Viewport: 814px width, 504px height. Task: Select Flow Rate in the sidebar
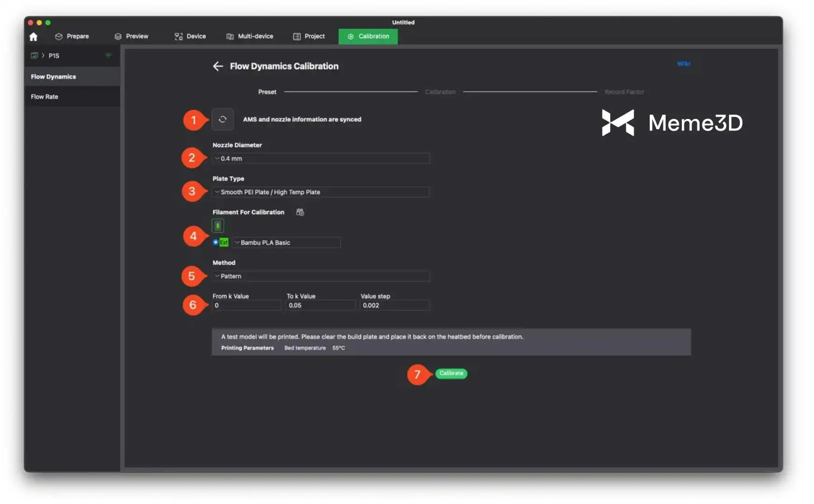(x=45, y=97)
